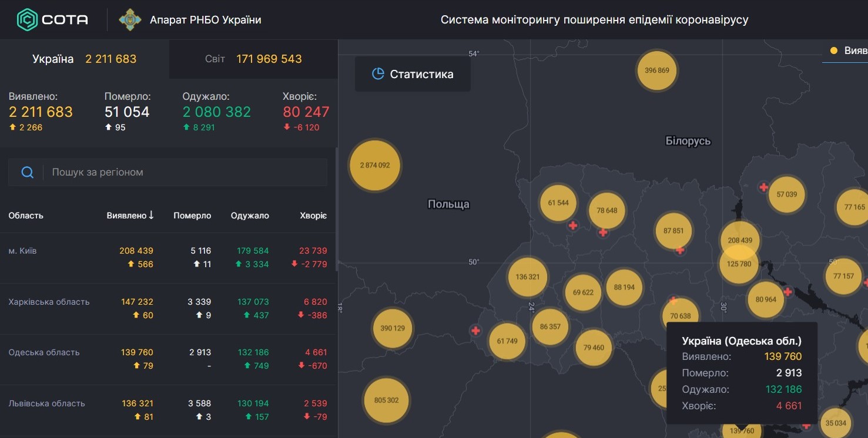
Task: Select the 136 321 Lviv region bubble
Action: 527,277
